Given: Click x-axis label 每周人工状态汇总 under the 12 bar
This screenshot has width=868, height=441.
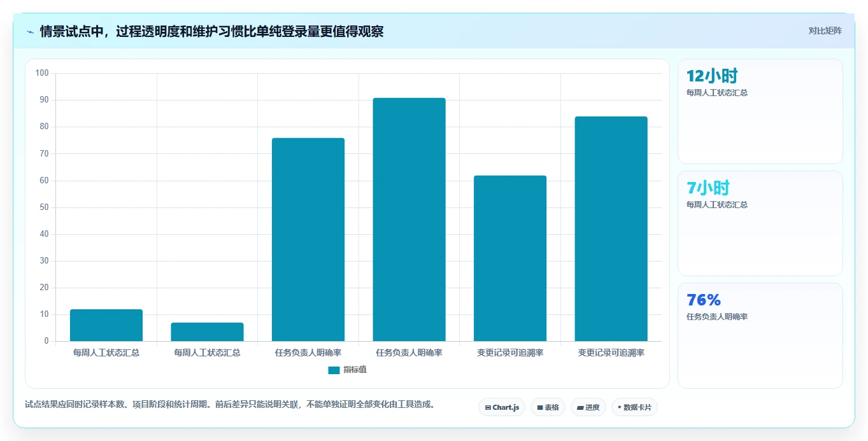Looking at the screenshot, I should 106,353.
